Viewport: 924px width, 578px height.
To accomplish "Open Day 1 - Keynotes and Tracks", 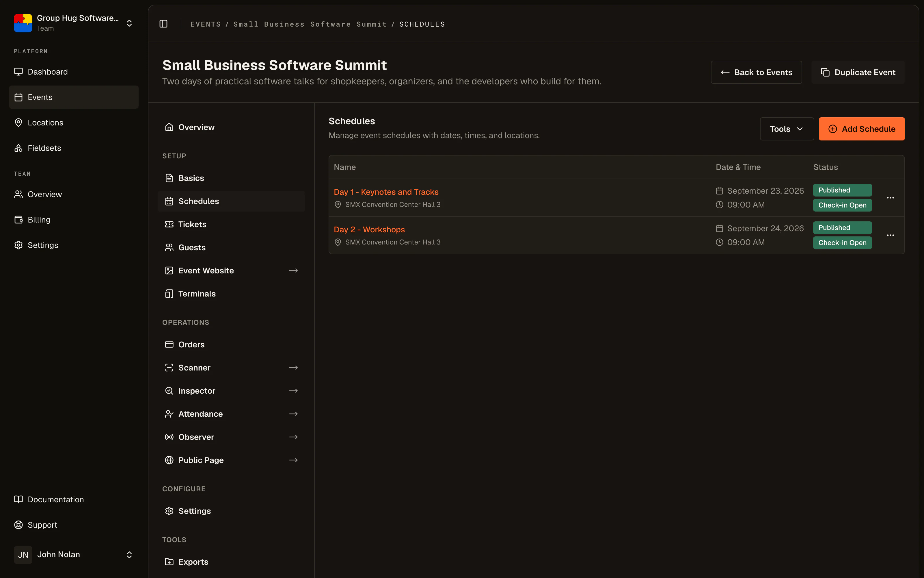I will (x=386, y=192).
